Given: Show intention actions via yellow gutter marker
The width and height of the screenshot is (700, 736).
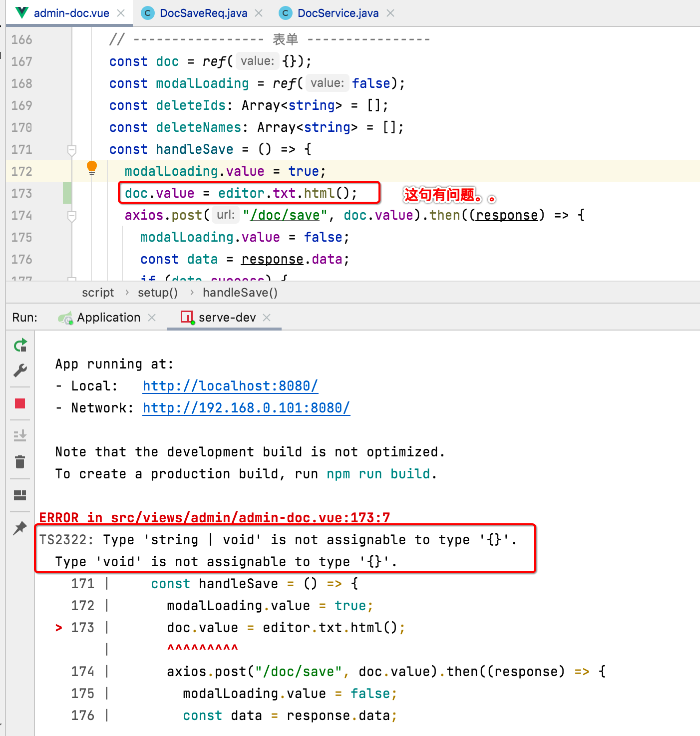Looking at the screenshot, I should point(91,168).
